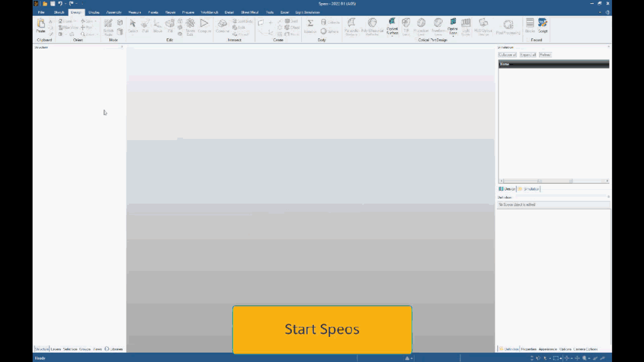This screenshot has height=362, width=644.
Task: Open the Spin tool dropdown
Action: click(96, 21)
